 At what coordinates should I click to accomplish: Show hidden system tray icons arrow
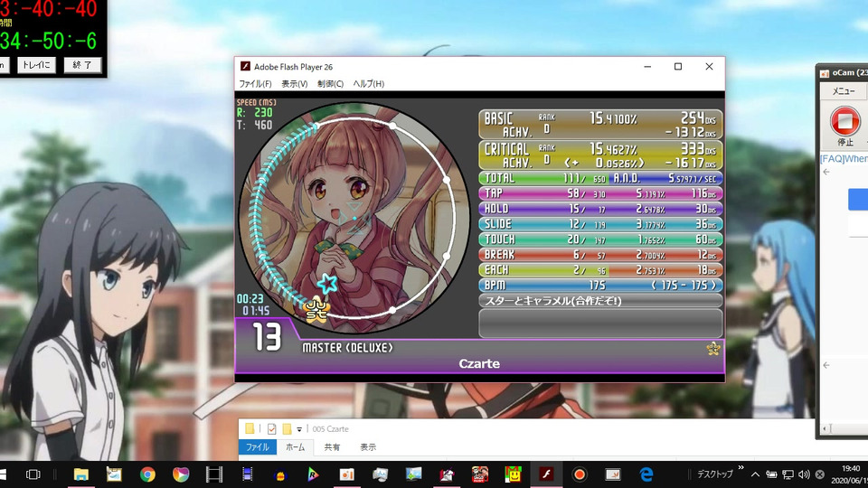(755, 474)
